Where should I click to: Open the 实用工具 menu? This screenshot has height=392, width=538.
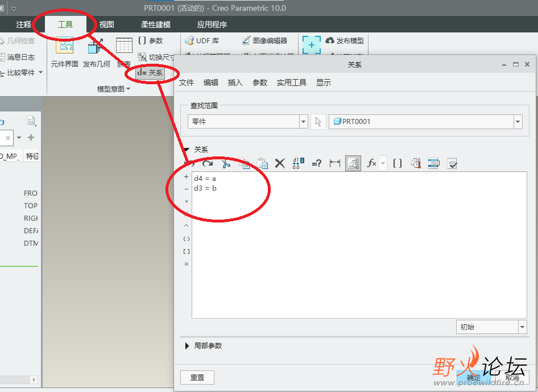[x=291, y=82]
